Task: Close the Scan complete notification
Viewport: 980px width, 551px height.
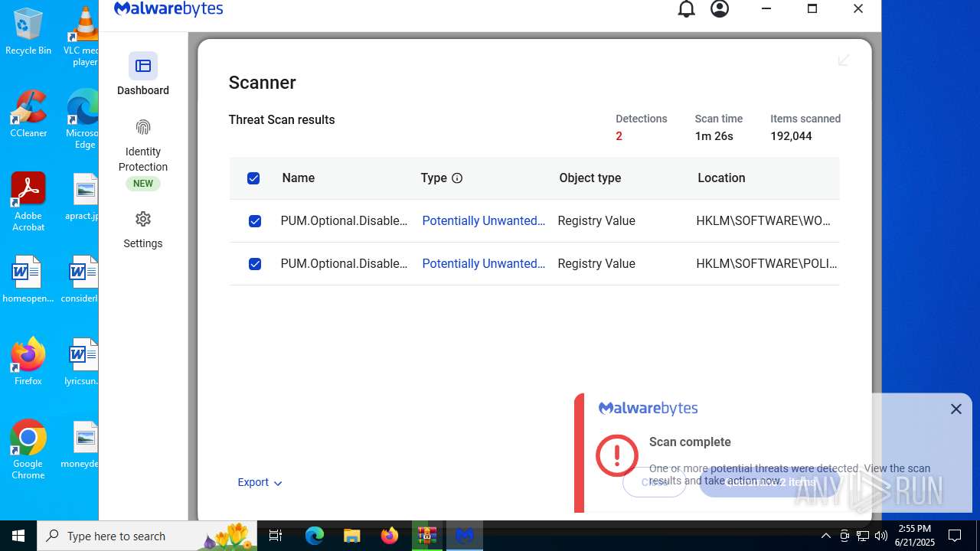Action: click(956, 409)
